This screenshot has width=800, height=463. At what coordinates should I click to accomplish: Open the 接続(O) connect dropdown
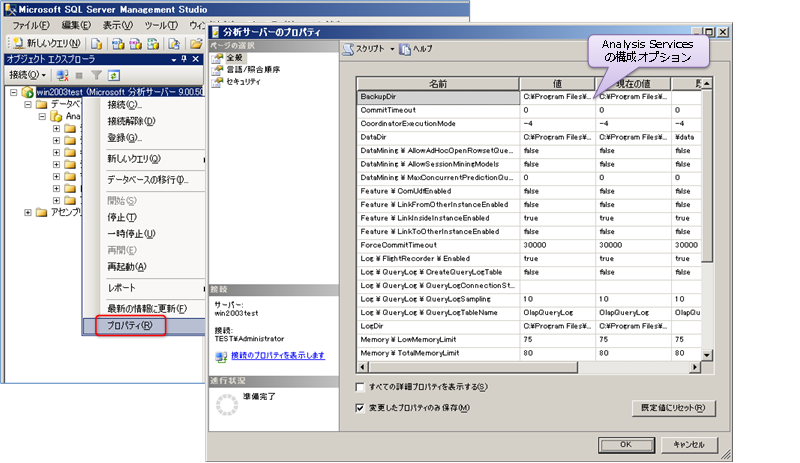28,75
